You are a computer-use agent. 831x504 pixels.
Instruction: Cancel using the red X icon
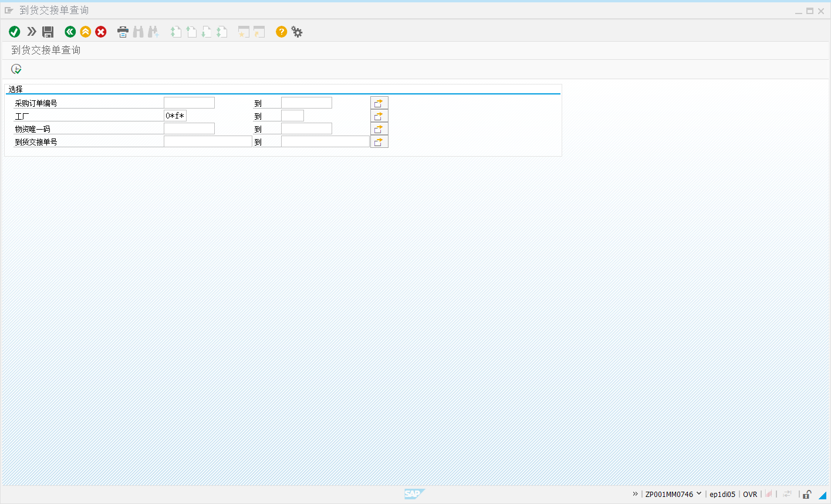101,32
